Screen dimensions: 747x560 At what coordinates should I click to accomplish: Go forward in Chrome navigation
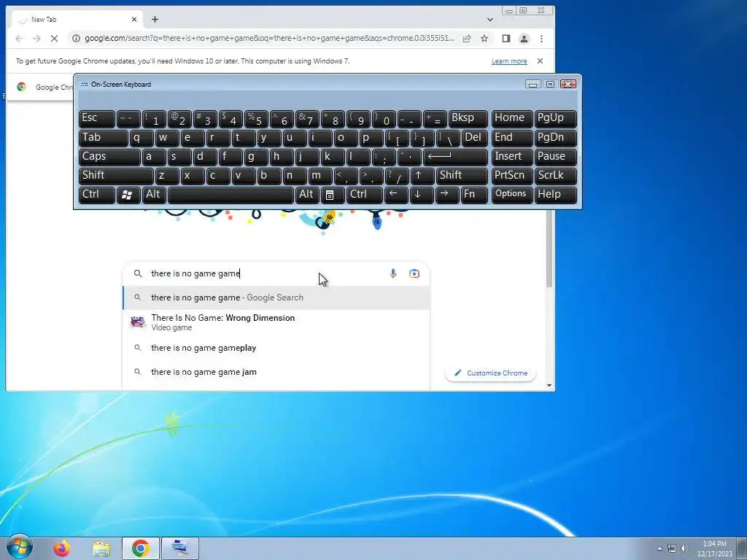36,39
